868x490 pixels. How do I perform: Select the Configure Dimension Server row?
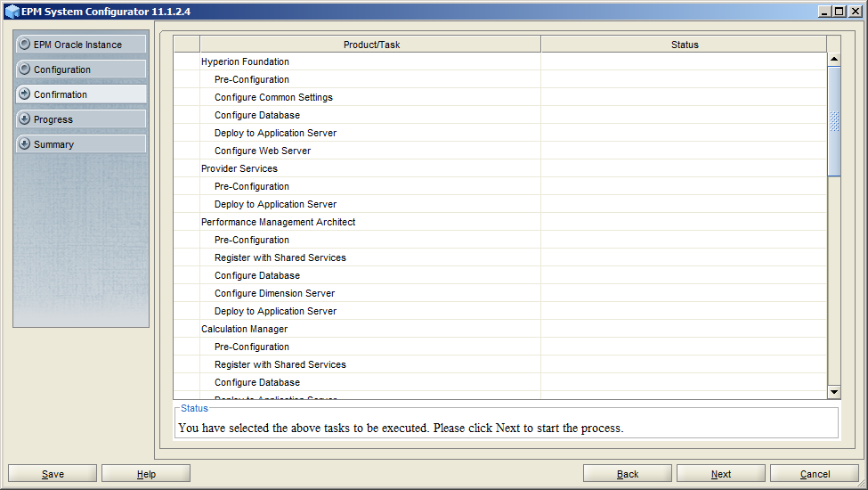coord(500,293)
